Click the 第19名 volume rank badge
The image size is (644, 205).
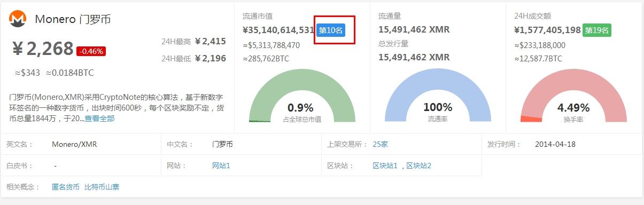point(597,30)
